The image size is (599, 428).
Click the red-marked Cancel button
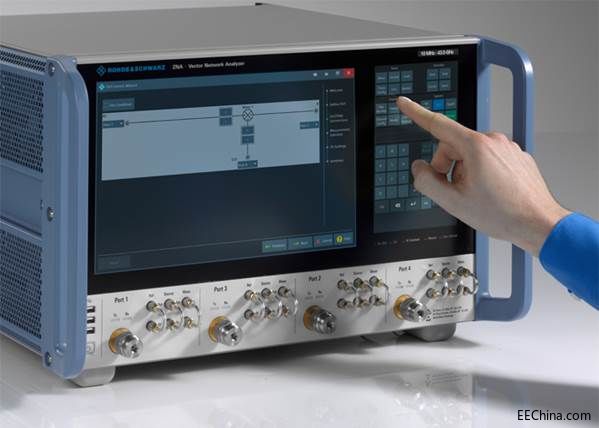[323, 241]
